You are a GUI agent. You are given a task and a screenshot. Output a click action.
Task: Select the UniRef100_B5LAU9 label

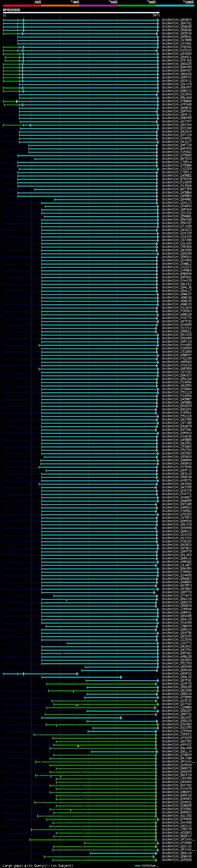click(176, 98)
